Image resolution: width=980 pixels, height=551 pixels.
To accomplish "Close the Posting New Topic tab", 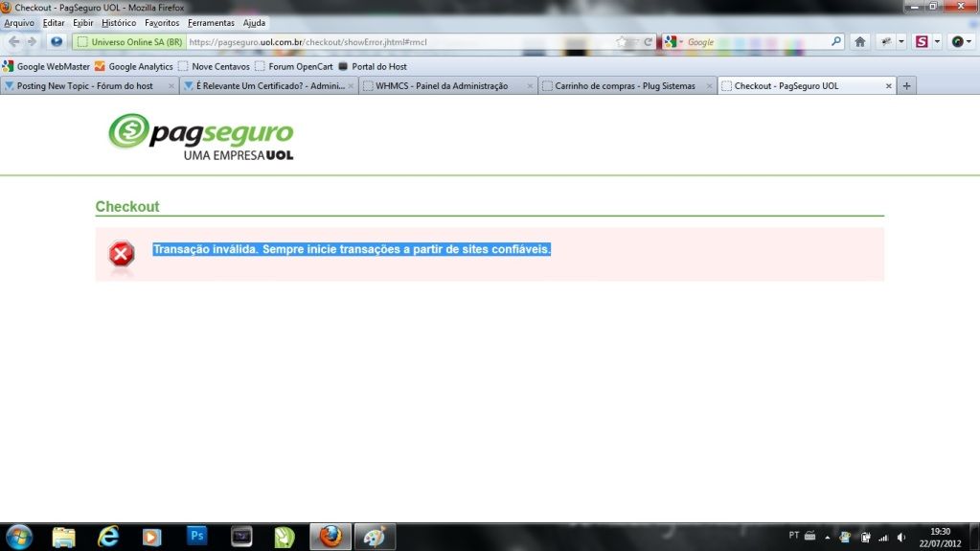I will pyautogui.click(x=171, y=86).
